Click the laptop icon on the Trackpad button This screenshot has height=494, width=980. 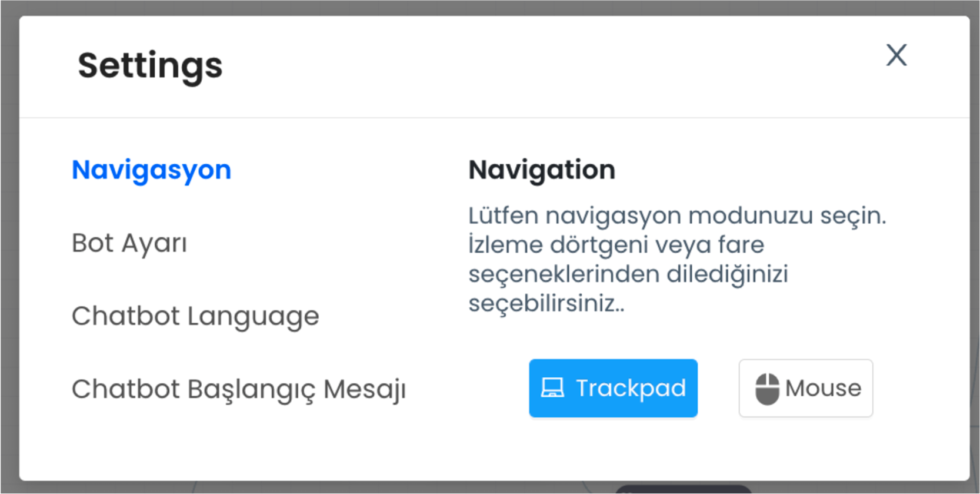552,388
